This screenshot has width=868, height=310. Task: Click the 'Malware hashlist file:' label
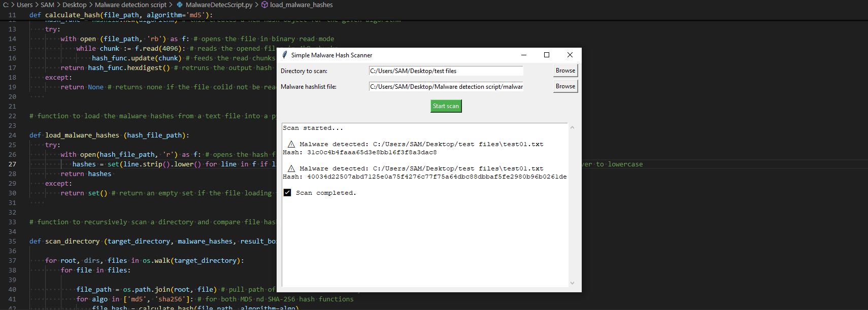[309, 87]
